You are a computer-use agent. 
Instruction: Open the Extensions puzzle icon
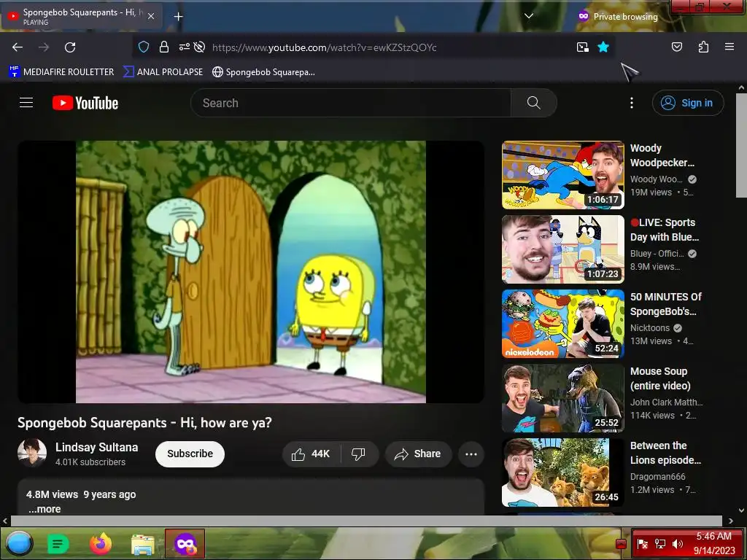coord(703,47)
